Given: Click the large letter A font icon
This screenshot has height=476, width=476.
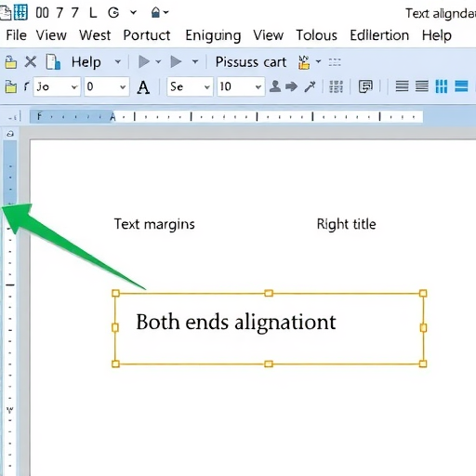Looking at the screenshot, I should 143,87.
